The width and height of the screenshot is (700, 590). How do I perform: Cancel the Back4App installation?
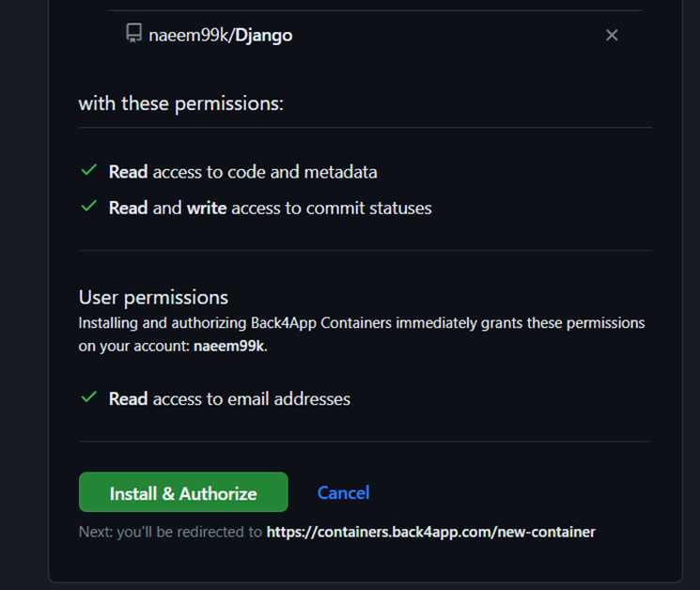(343, 492)
